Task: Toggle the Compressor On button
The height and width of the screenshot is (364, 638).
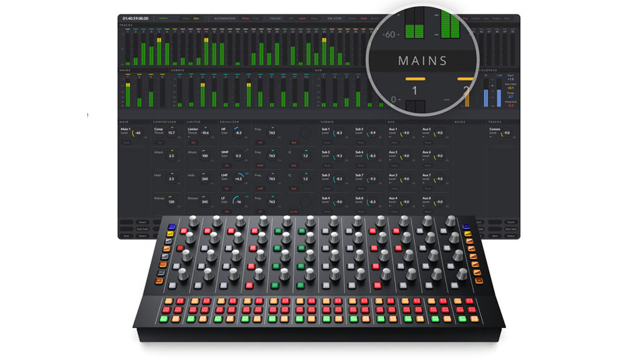Action: click(x=160, y=142)
